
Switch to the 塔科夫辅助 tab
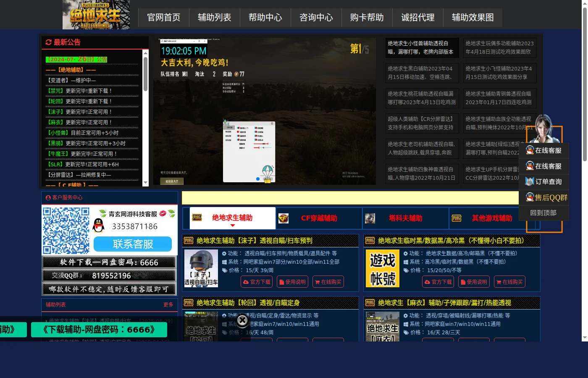(x=406, y=218)
